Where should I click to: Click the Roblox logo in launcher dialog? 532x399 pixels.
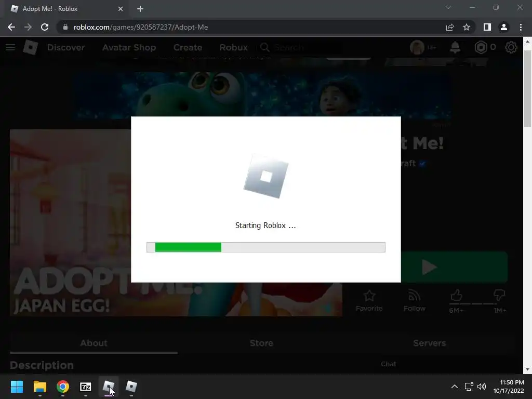266,177
